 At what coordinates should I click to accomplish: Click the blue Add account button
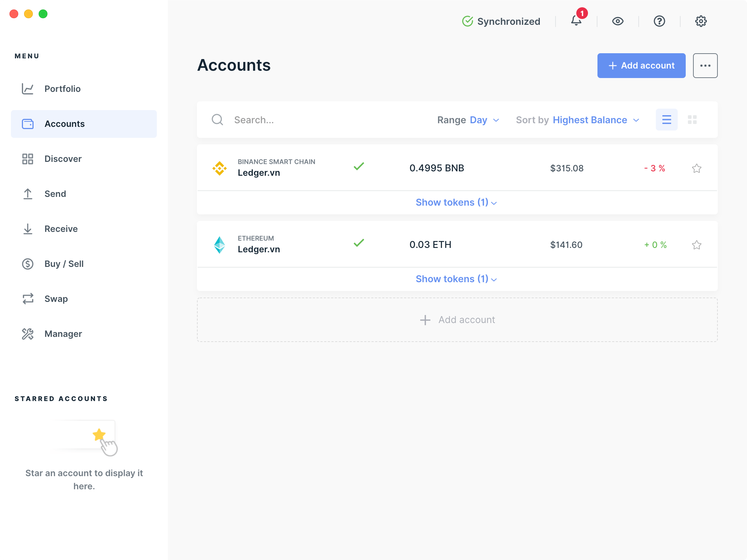point(641,66)
